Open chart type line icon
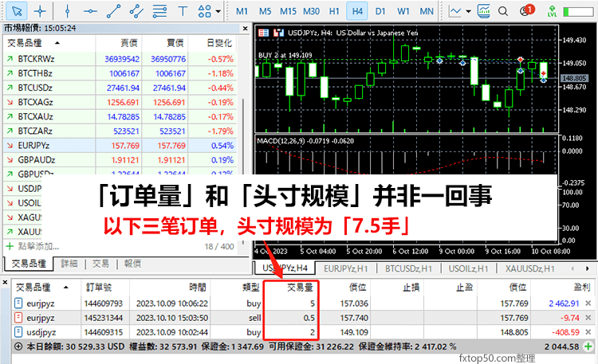This screenshot has width=598, height=364. [x=454, y=11]
